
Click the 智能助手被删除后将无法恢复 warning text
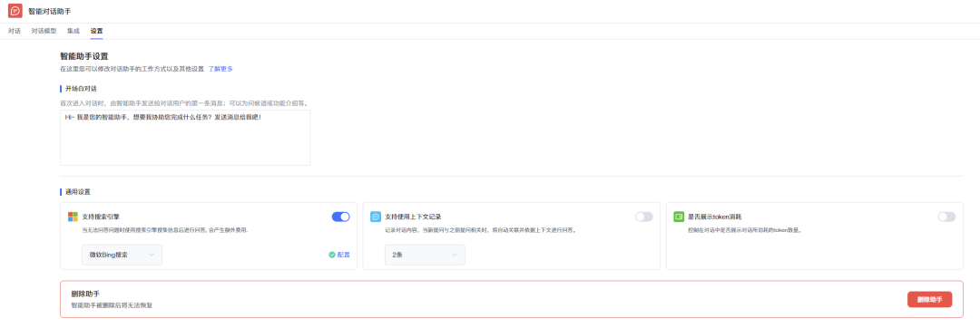[112, 305]
